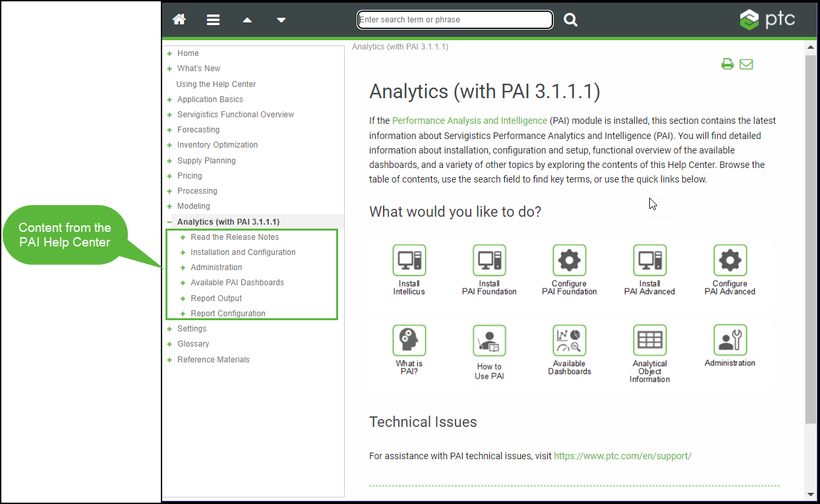Go to previous topic with up arrow
Viewport: 820px width, 504px height.
click(x=247, y=20)
